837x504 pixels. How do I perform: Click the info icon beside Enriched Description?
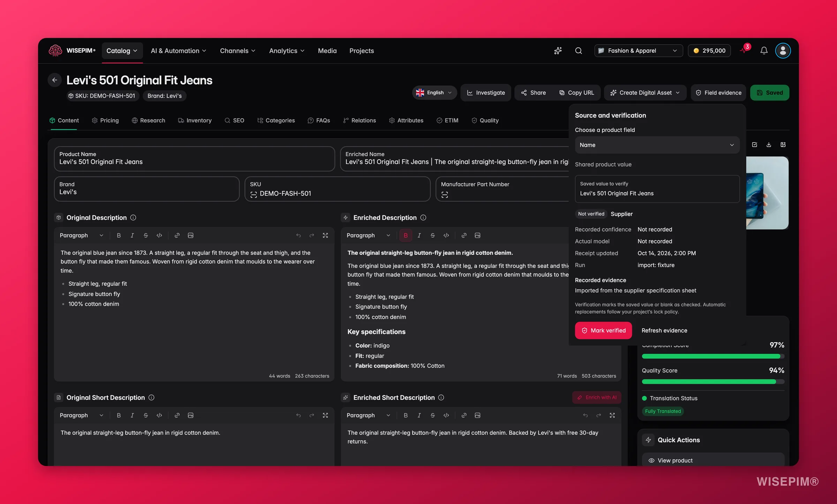click(423, 218)
